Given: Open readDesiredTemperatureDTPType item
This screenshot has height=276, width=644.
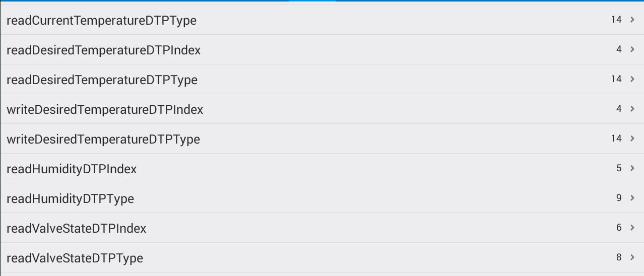Looking at the screenshot, I should coord(102,80).
